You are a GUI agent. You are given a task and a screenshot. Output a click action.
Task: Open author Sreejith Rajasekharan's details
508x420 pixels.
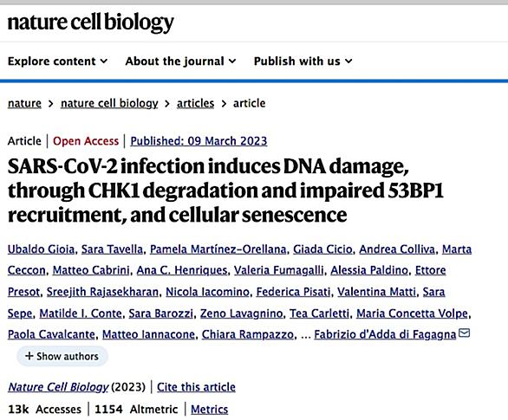(x=102, y=292)
